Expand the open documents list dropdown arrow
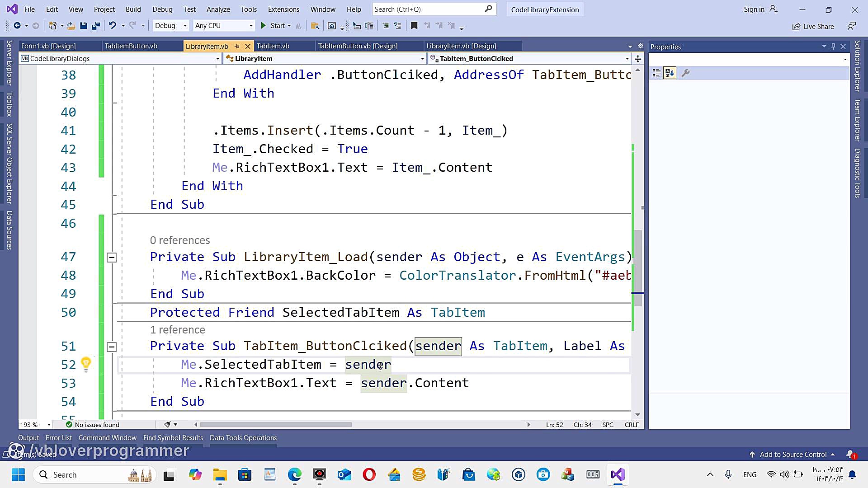This screenshot has height=488, width=868. click(630, 47)
